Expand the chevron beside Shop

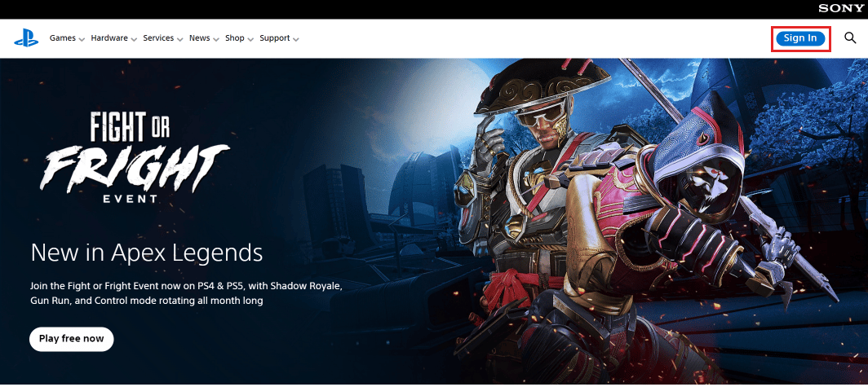coord(250,39)
